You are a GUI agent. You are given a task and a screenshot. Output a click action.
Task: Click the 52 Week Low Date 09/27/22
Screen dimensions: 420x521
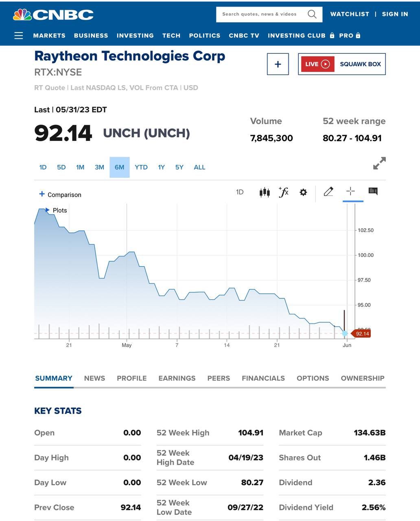coord(245,507)
